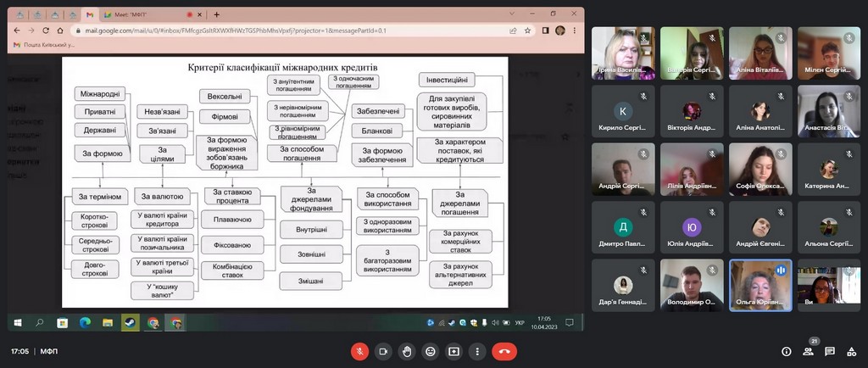Click the Windows Start button in taskbar
Viewport: 868px width, 368px height.
[x=18, y=322]
